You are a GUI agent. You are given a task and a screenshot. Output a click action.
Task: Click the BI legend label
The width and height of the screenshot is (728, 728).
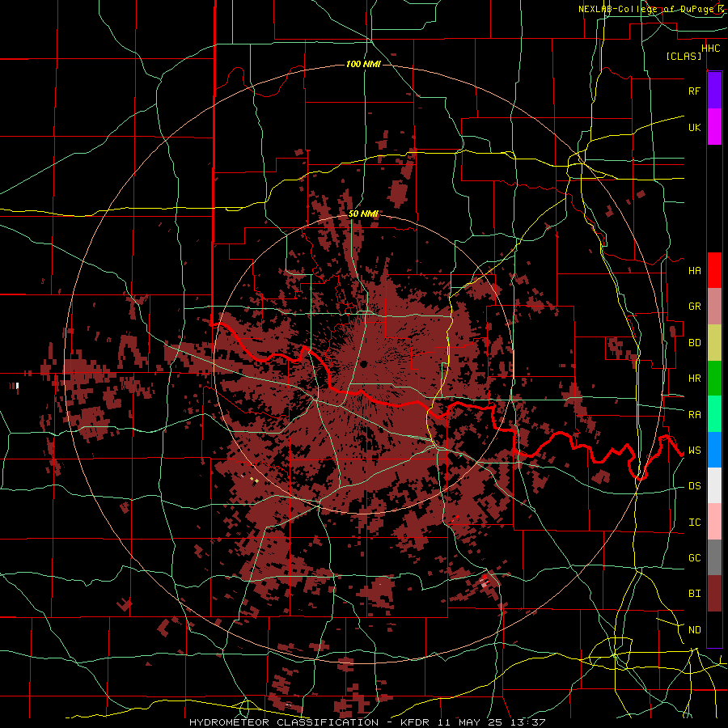694,594
